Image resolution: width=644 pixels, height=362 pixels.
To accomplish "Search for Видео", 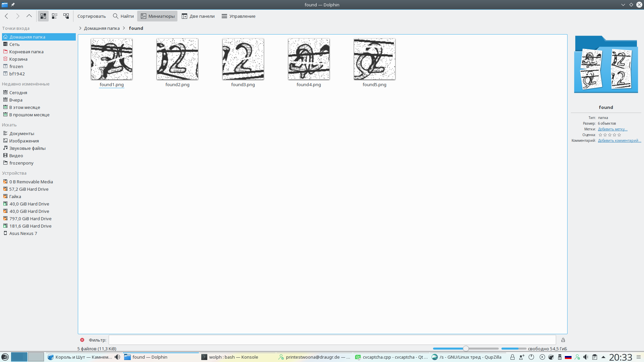I will pos(39,156).
